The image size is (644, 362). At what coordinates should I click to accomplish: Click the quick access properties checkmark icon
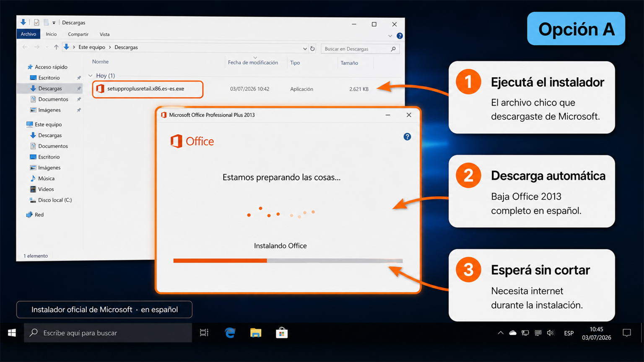click(37, 23)
